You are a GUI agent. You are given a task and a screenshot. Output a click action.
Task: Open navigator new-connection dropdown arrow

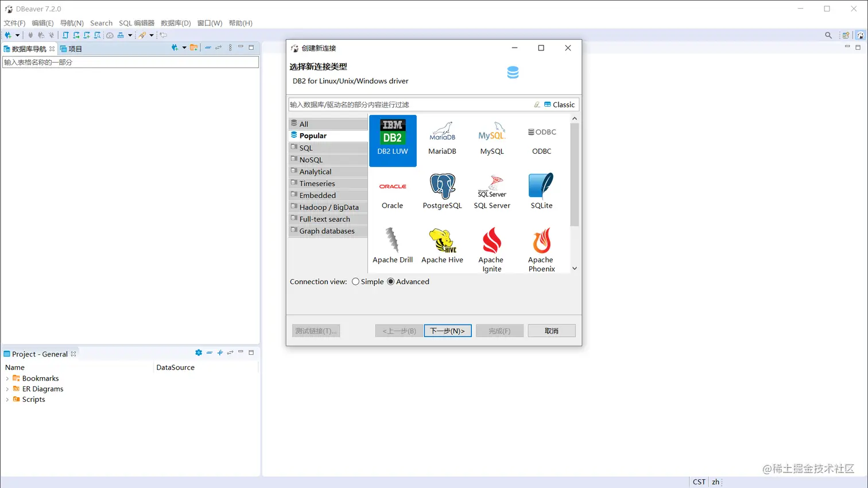coord(184,48)
